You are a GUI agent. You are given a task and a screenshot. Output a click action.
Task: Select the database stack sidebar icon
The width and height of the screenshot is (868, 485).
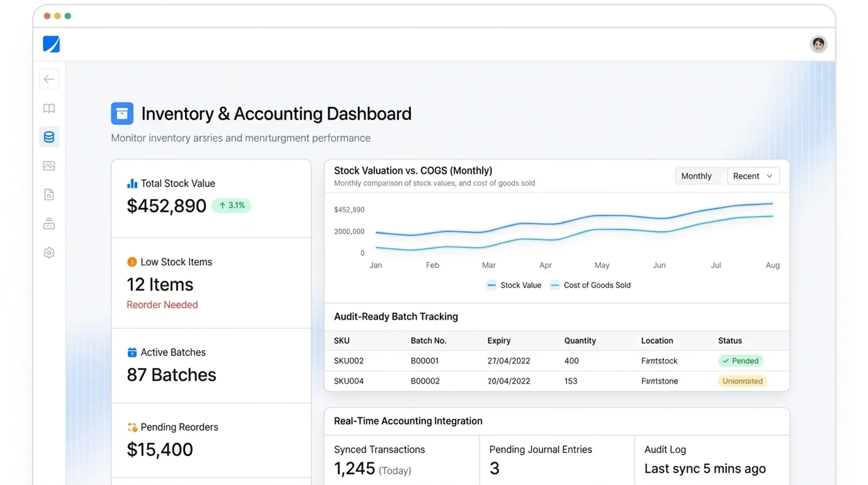pos(49,137)
